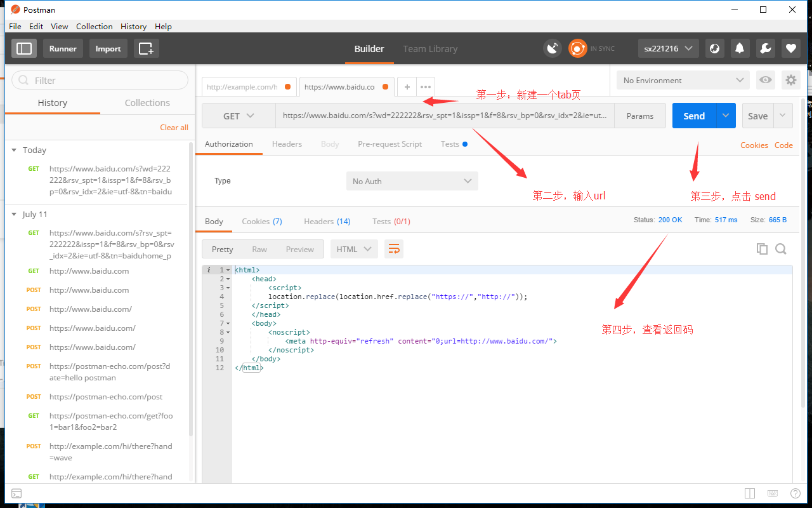This screenshot has height=508, width=812.
Task: Open the No Environment dropdown
Action: coord(683,80)
